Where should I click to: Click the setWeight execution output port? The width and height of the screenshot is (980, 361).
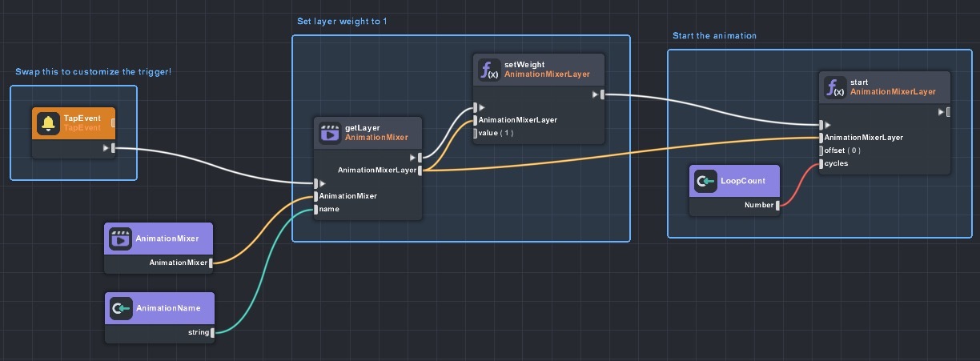[x=602, y=95]
